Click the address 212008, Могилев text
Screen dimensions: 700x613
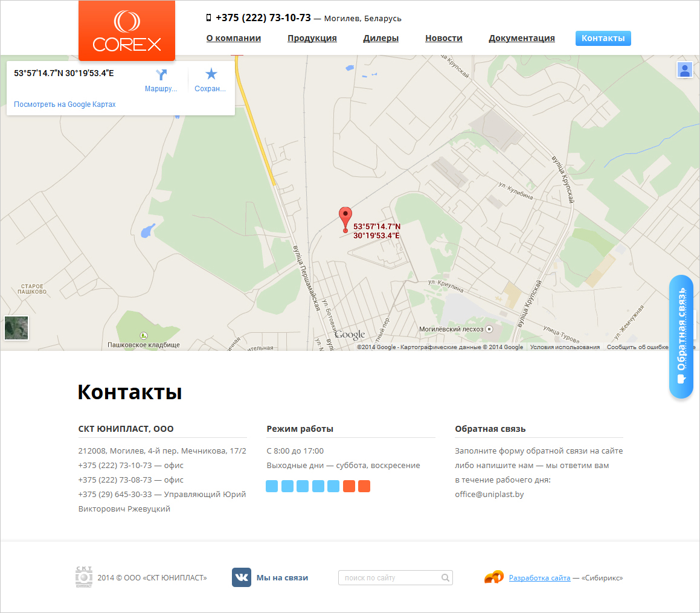tap(162, 451)
